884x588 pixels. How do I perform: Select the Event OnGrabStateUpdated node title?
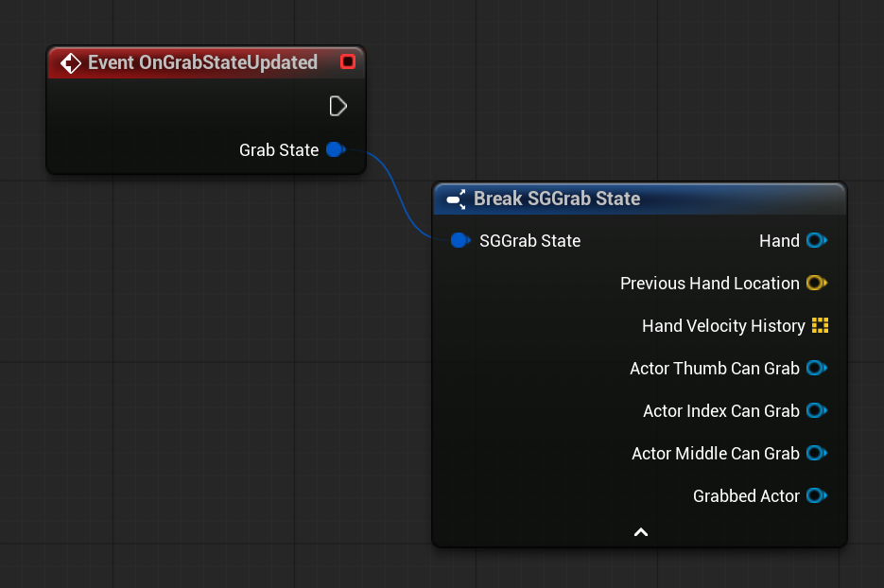[x=203, y=62]
